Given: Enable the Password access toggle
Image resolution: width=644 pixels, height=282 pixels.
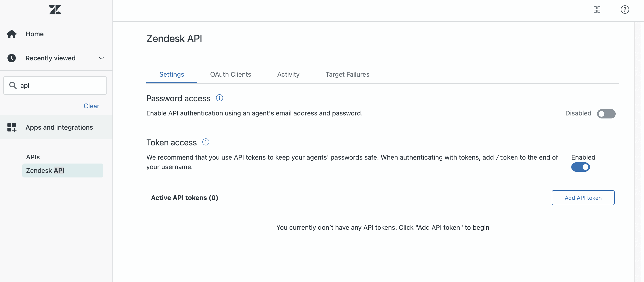Looking at the screenshot, I should (607, 114).
